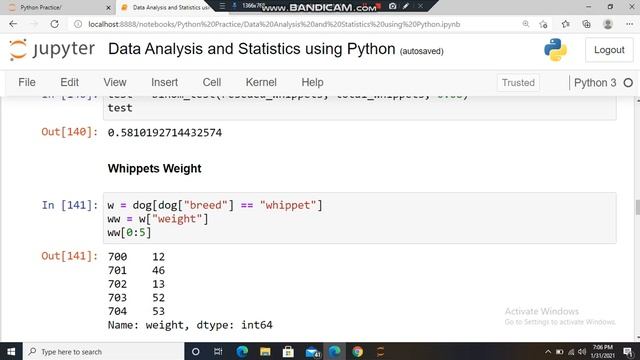Open the browser profile avatar
640x360 pixels.
(608, 24)
